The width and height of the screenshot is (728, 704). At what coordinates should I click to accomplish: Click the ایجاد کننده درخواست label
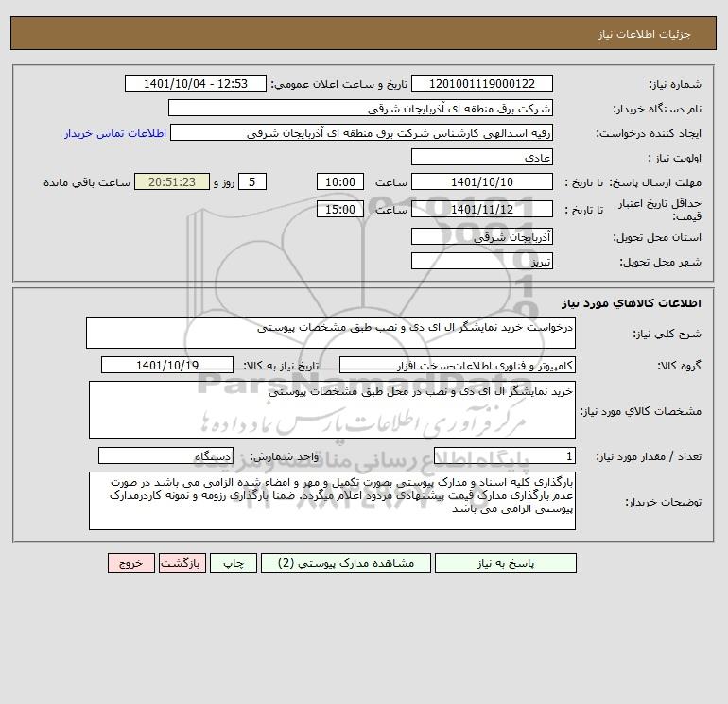click(x=649, y=133)
